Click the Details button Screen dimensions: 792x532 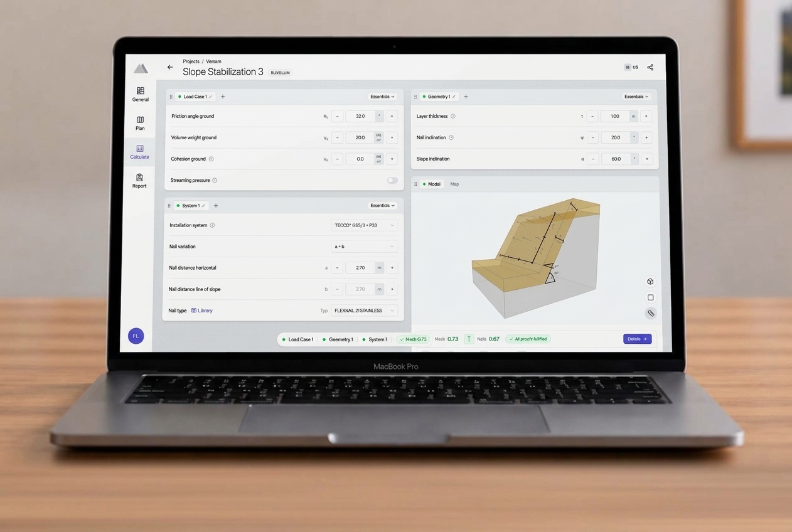[637, 339]
